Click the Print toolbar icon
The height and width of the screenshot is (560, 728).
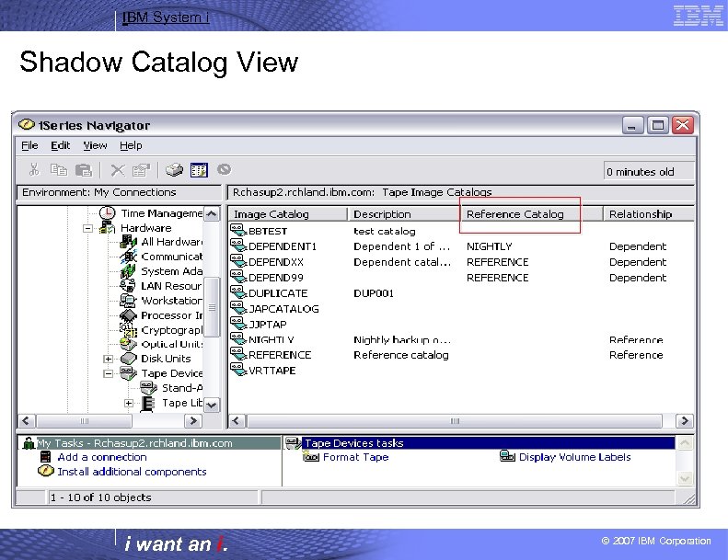click(x=175, y=170)
